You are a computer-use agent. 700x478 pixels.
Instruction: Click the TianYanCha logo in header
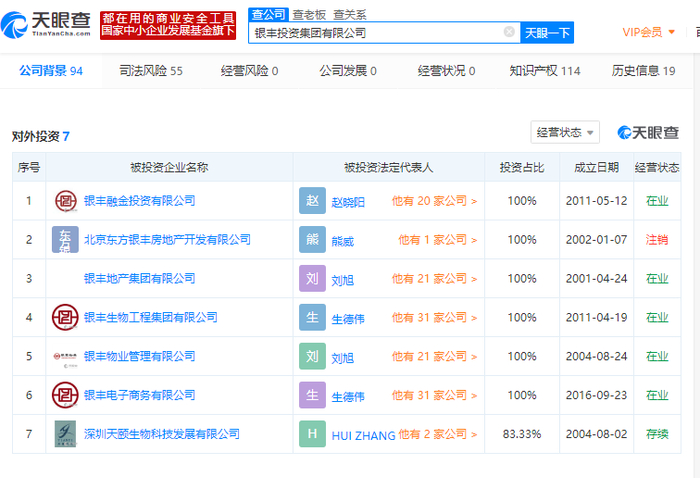tap(47, 23)
